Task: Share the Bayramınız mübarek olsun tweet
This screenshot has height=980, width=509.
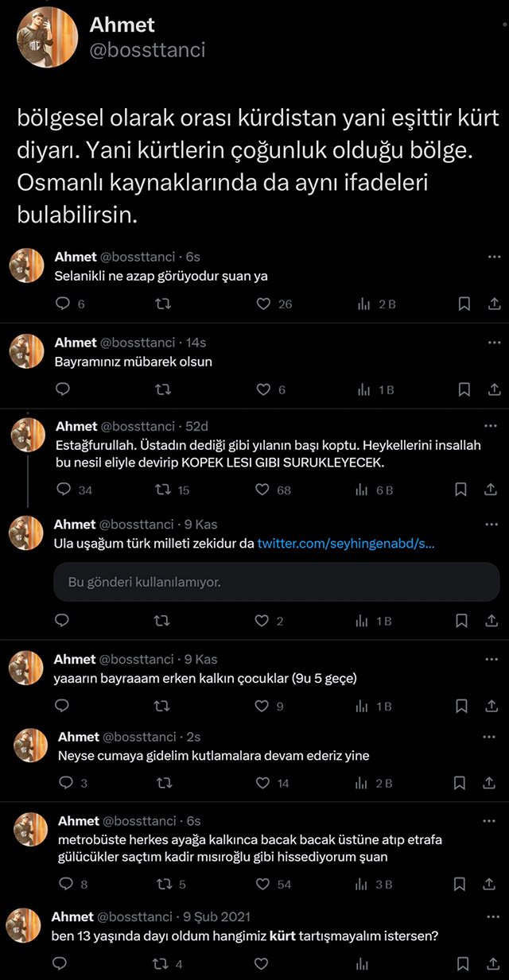Action: 492,389
